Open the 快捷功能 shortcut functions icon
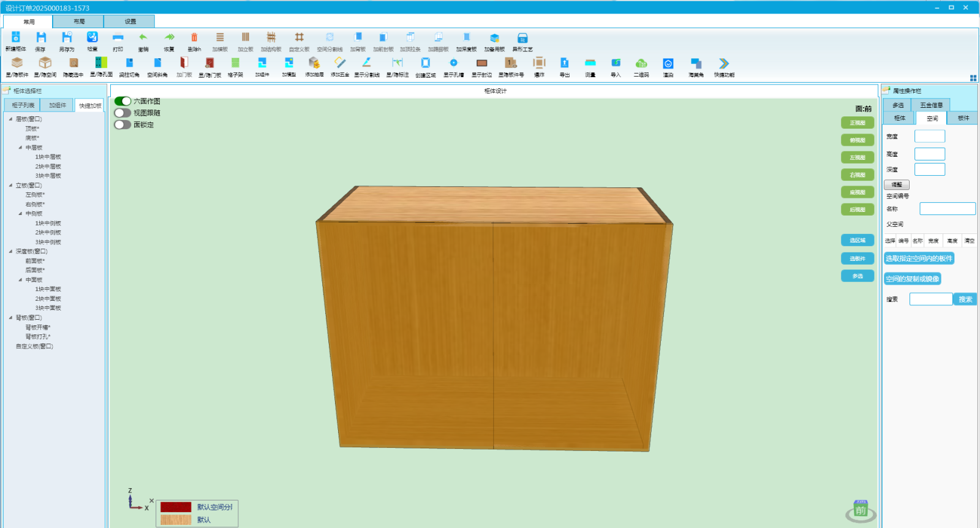Viewport: 980px width, 528px height. [x=724, y=62]
